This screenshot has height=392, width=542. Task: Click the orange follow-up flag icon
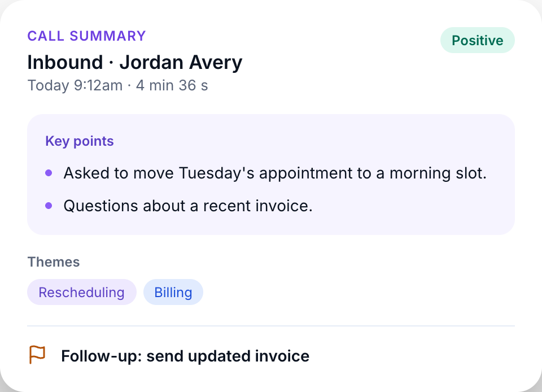(x=37, y=355)
